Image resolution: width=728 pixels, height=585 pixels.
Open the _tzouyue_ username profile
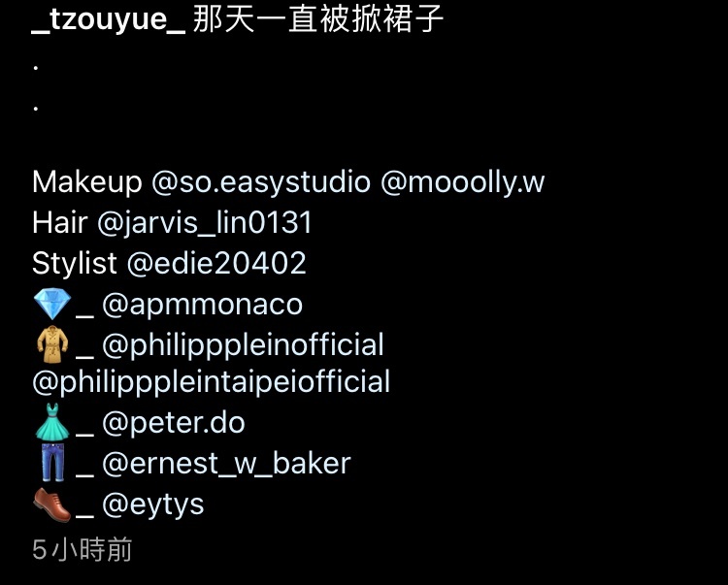tap(109, 21)
